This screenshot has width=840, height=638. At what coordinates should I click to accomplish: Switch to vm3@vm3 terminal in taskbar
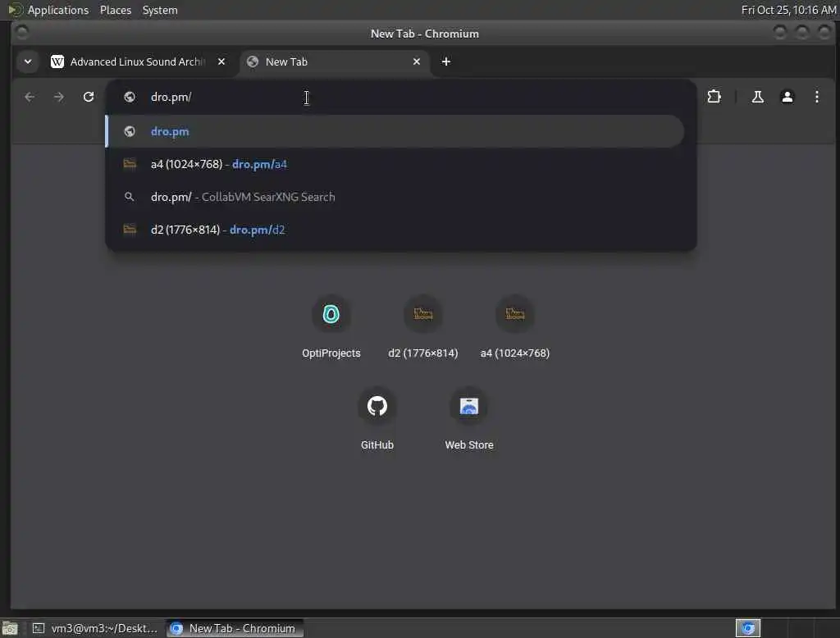pos(95,628)
